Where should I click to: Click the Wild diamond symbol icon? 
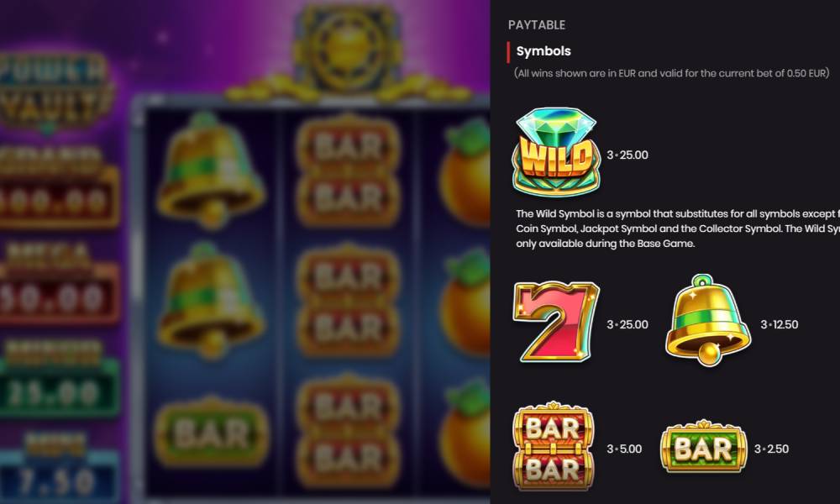point(556,151)
